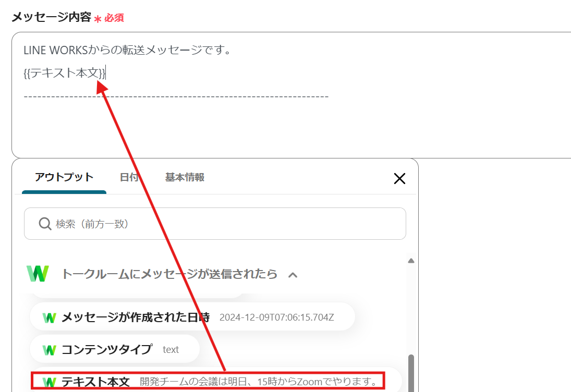Click the magnifier search icon

tap(45, 224)
